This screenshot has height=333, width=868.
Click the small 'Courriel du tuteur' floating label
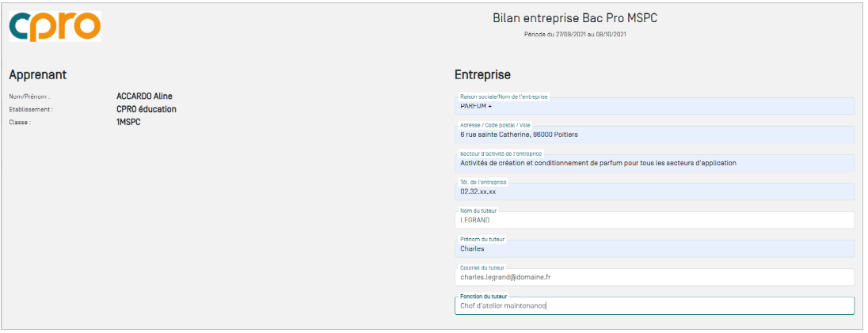[x=482, y=268]
